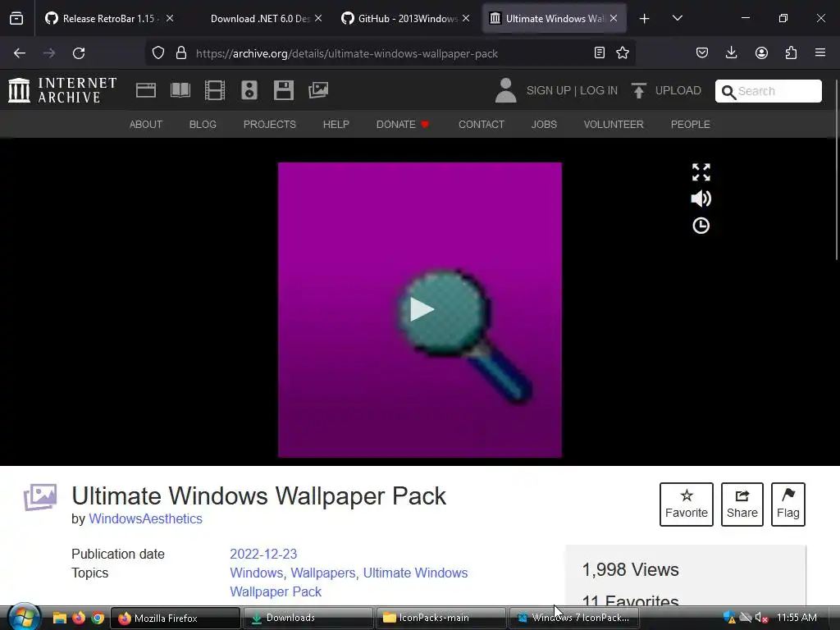840x630 pixels.
Task: Flag this item
Action: click(x=788, y=504)
